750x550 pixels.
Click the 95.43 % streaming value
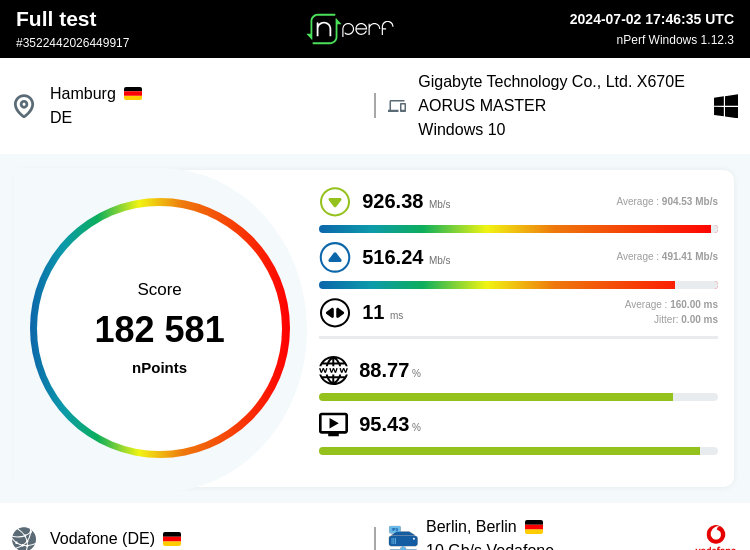pos(390,424)
